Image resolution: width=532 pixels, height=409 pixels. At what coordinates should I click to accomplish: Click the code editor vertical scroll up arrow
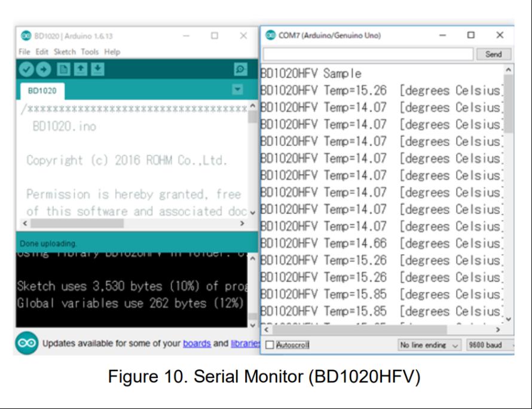(x=252, y=106)
